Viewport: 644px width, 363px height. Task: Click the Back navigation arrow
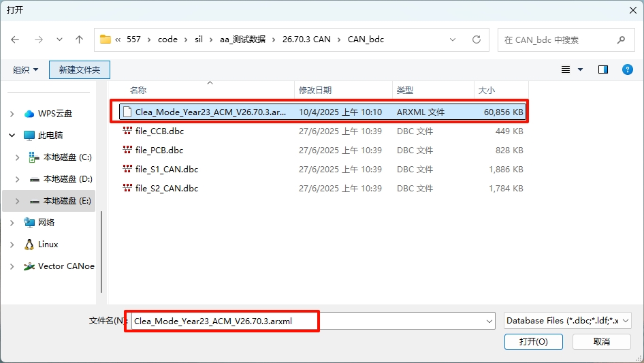pos(16,40)
